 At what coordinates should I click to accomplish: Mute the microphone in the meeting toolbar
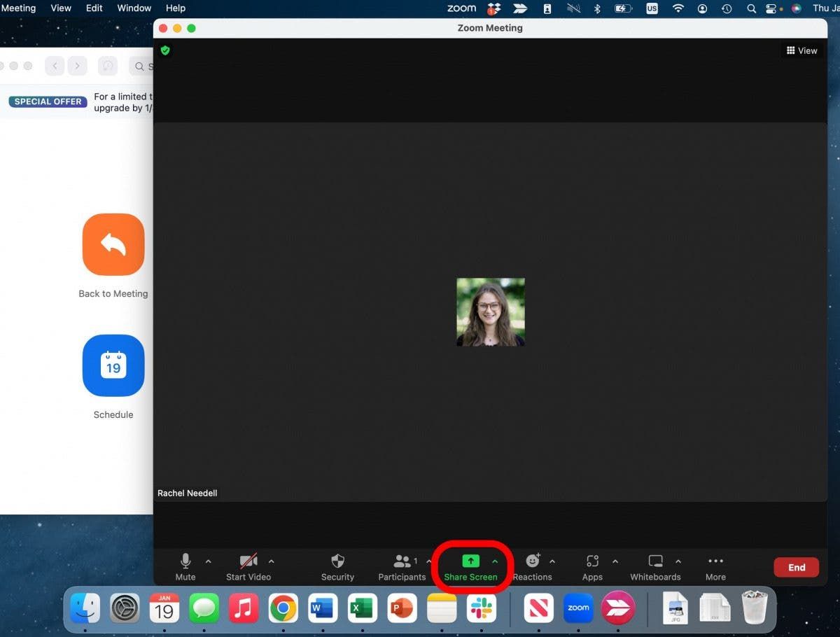tap(185, 568)
